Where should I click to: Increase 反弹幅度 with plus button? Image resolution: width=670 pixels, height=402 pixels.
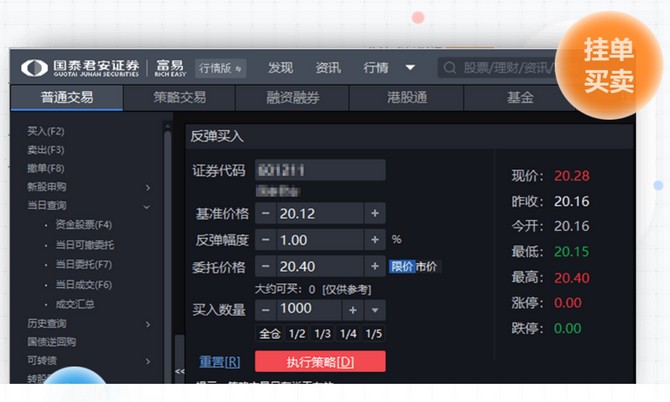pyautogui.click(x=375, y=240)
